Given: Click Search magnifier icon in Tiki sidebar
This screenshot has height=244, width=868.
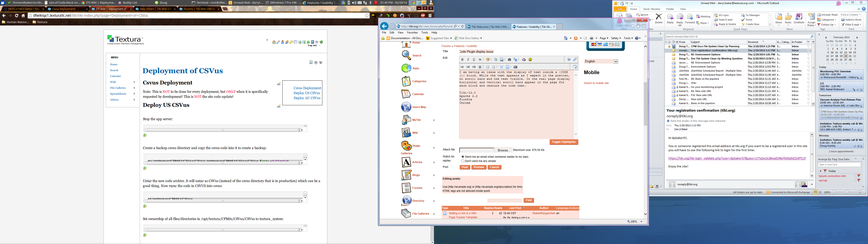Looking at the screenshot, I should tap(406, 55).
